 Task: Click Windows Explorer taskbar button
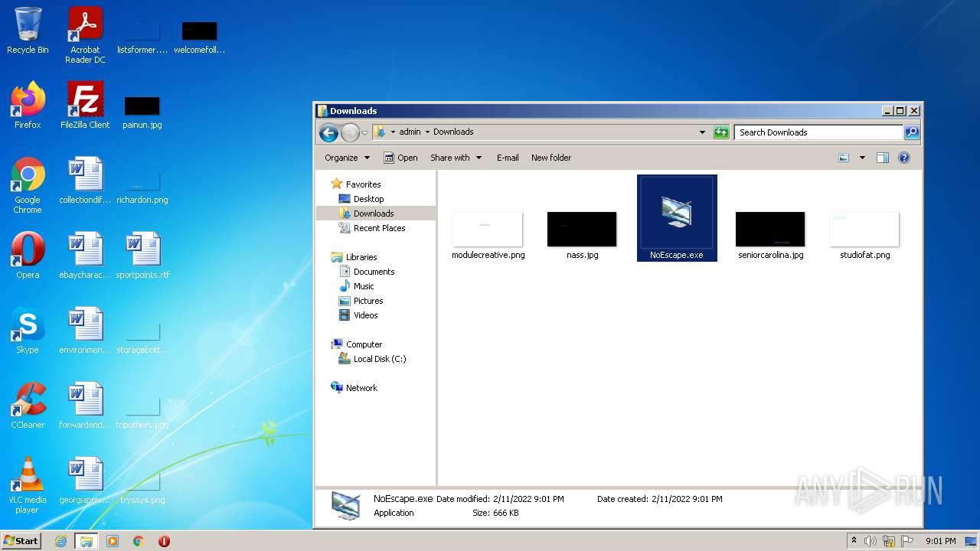click(x=87, y=541)
